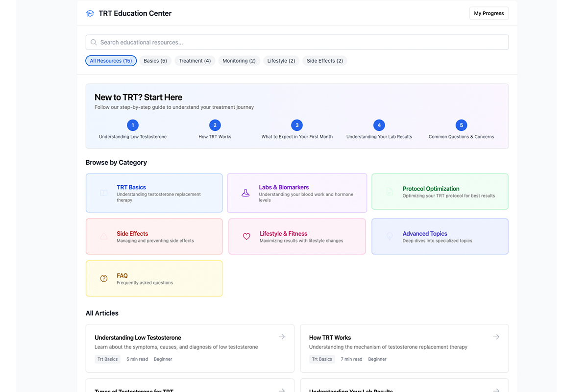
Task: Open the How TRT Works article arrow
Action: [496, 337]
